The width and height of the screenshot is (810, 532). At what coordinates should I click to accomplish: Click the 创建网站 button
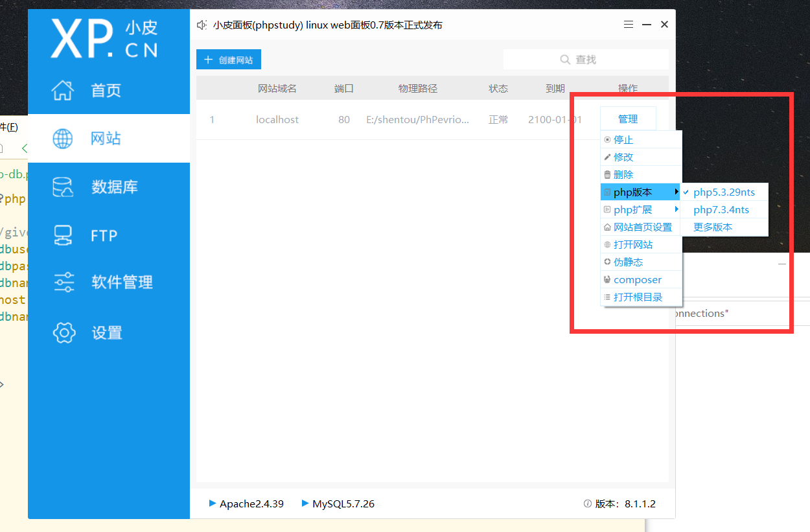[x=229, y=60]
